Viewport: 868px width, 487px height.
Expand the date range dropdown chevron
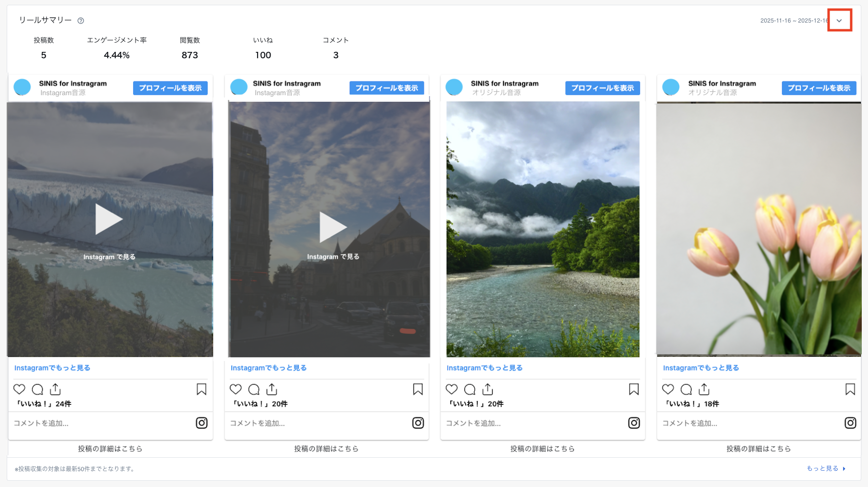coord(839,21)
